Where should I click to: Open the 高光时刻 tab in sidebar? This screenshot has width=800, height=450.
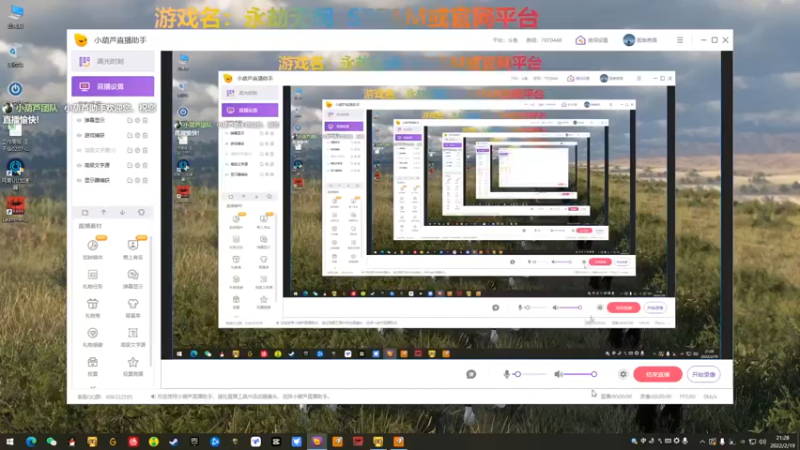click(113, 61)
